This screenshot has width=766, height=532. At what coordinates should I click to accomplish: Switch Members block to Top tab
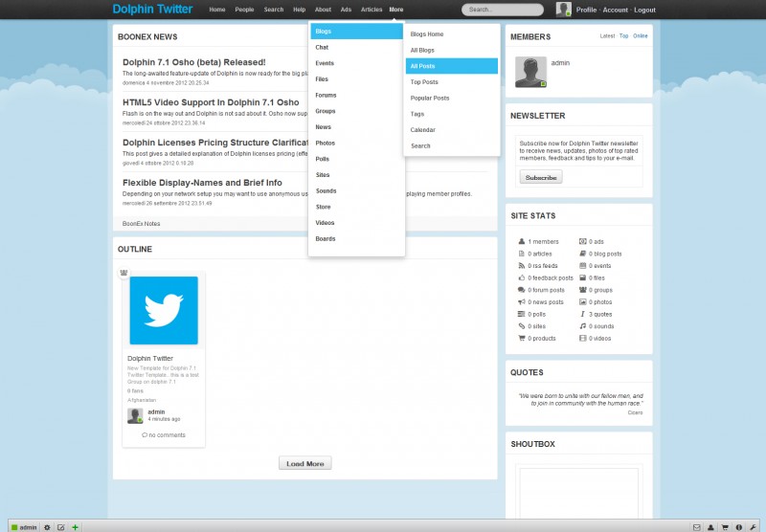623,36
